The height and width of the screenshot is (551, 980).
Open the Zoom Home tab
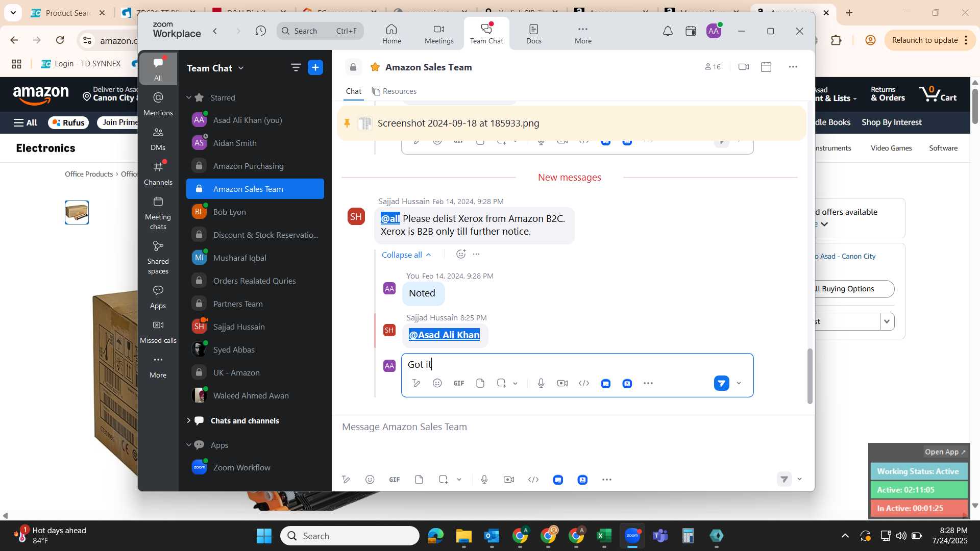coord(391,34)
